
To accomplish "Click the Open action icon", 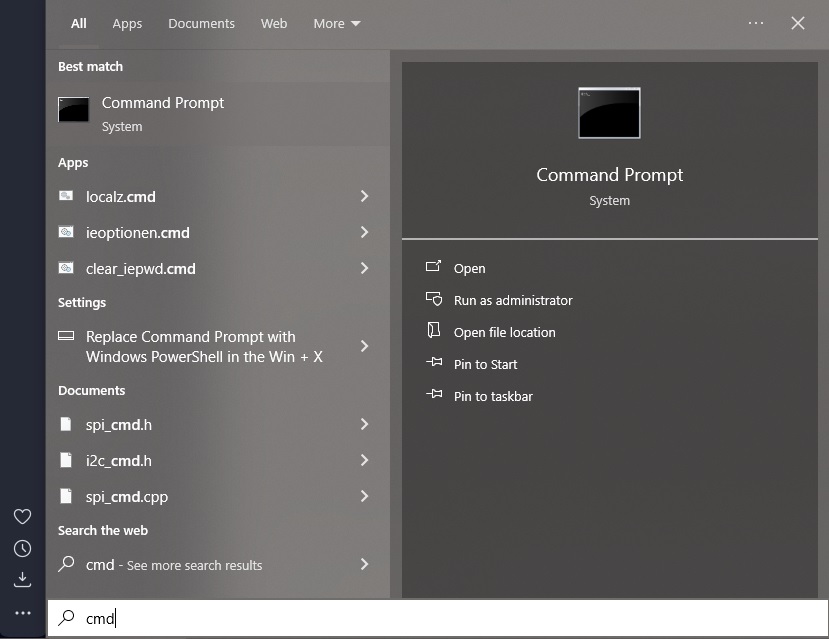I will (x=433, y=266).
